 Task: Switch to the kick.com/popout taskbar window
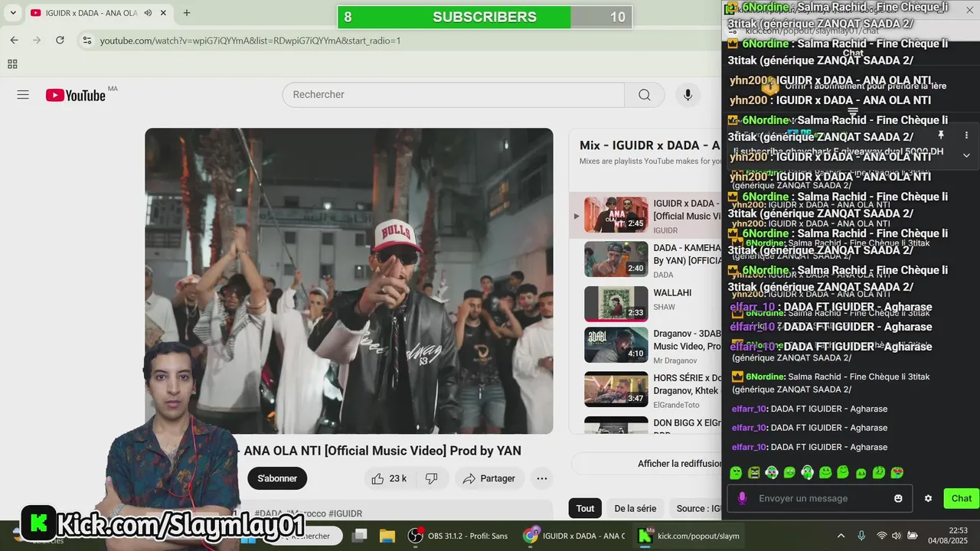pos(689,536)
